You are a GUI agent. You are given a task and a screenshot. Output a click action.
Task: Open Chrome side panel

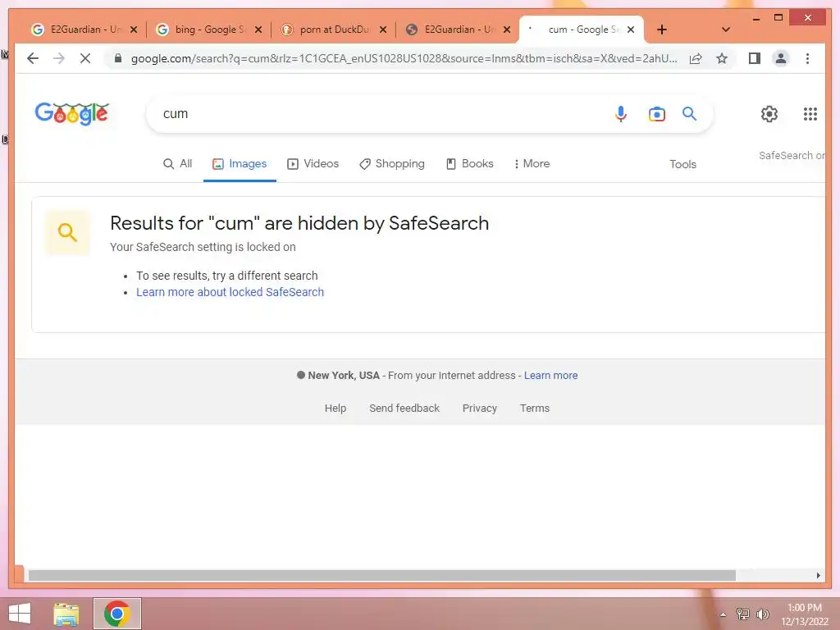tap(755, 58)
